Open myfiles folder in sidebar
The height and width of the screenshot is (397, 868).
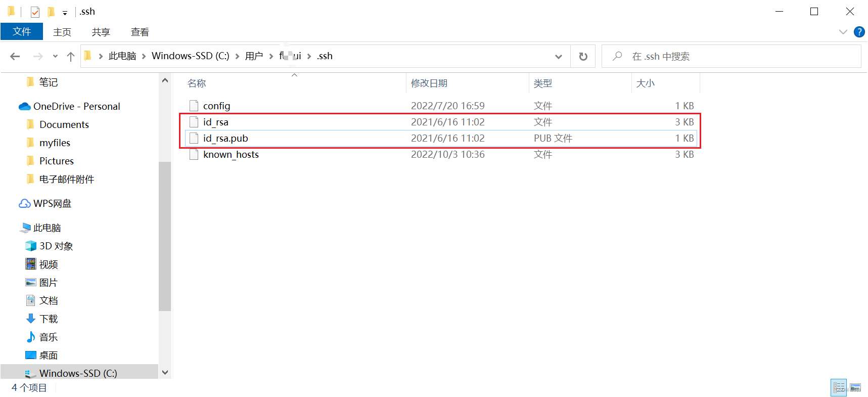pos(55,143)
